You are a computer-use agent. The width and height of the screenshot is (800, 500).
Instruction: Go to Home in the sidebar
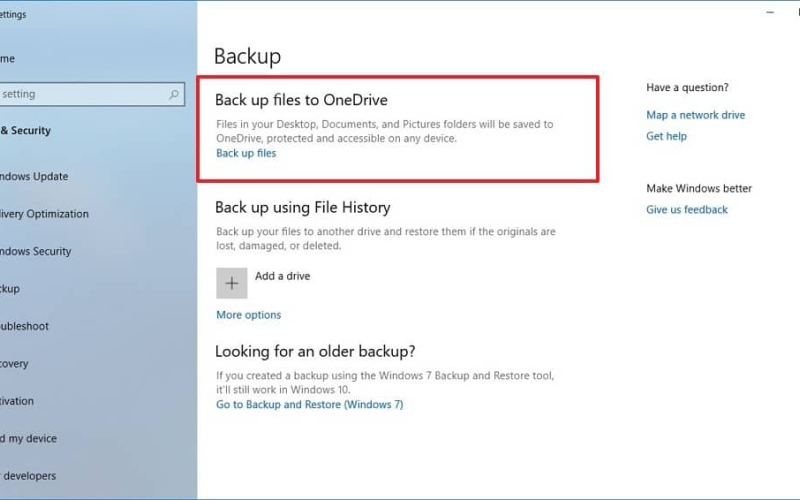pyautogui.click(x=7, y=59)
